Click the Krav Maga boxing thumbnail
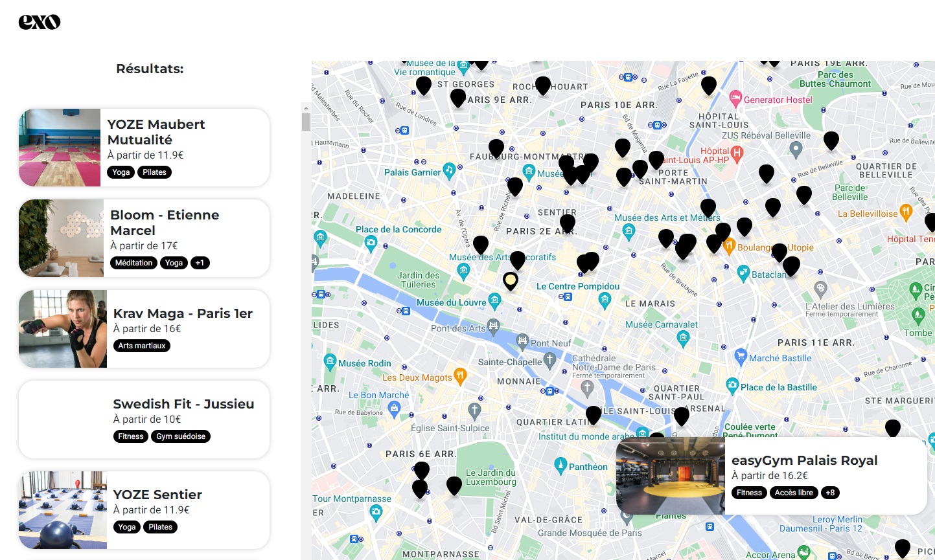This screenshot has width=935, height=560. [63, 329]
